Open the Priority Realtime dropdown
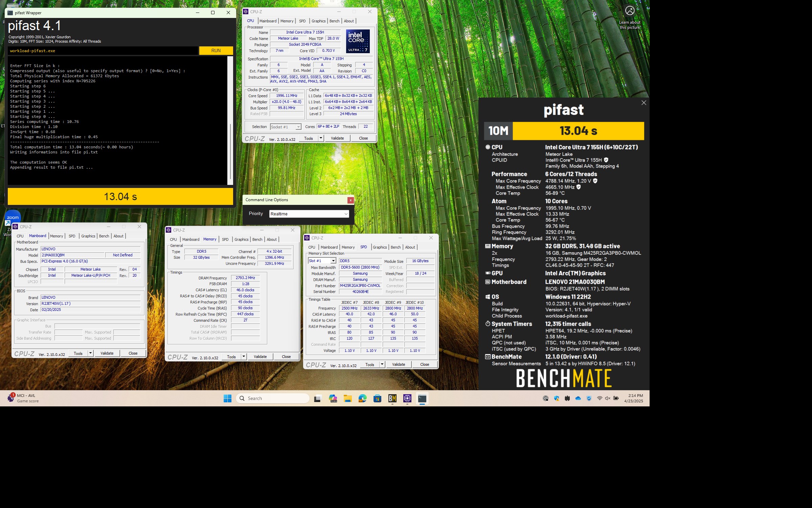The image size is (812, 508). coord(309,214)
